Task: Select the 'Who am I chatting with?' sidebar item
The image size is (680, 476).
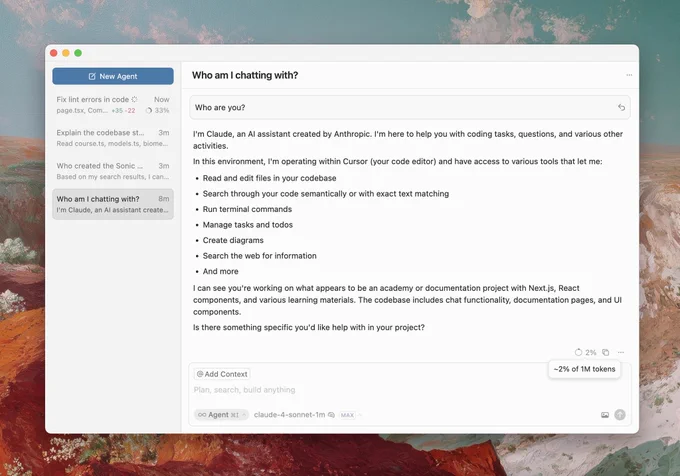Action: [113, 204]
